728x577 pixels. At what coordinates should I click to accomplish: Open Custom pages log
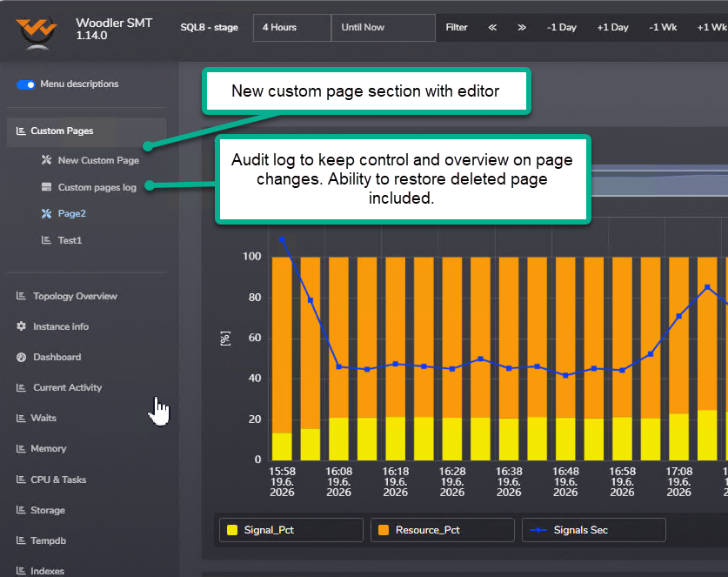(x=97, y=188)
